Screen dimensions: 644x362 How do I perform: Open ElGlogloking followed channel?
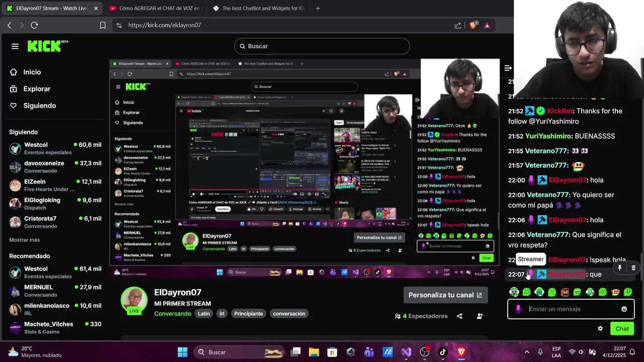(55, 204)
